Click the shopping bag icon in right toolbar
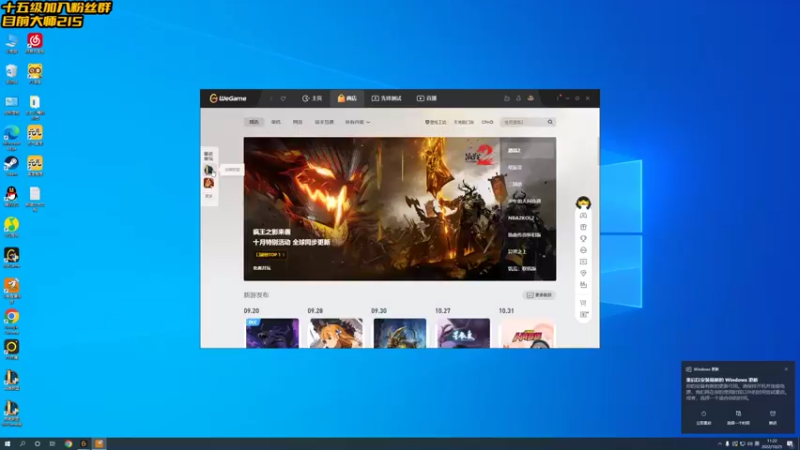Image resolution: width=800 pixels, height=450 pixels. 583,285
